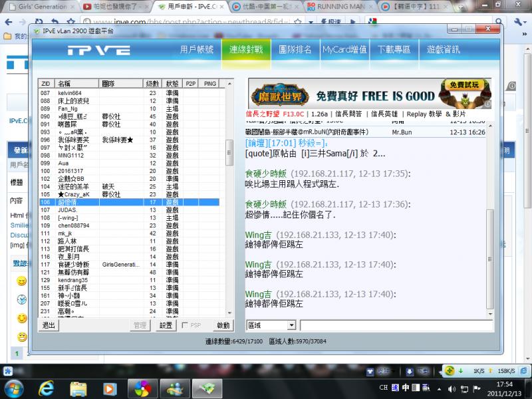
Task: Open the 信長英雄 link
Action: 384,114
